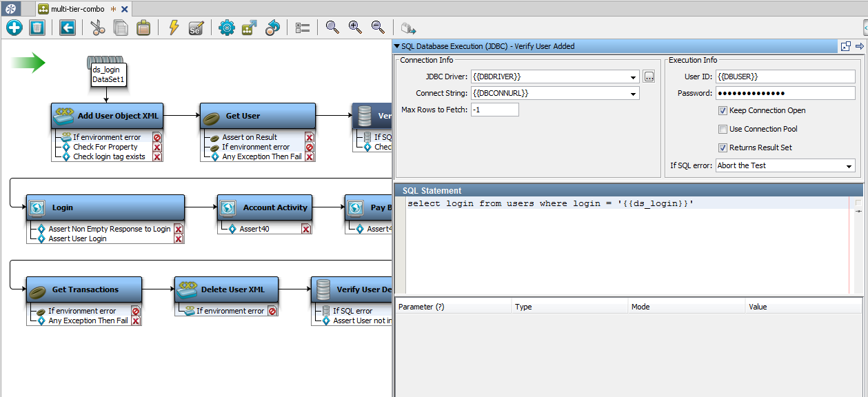Select the zoom in magnifier icon
The width and height of the screenshot is (868, 397).
pyautogui.click(x=354, y=28)
